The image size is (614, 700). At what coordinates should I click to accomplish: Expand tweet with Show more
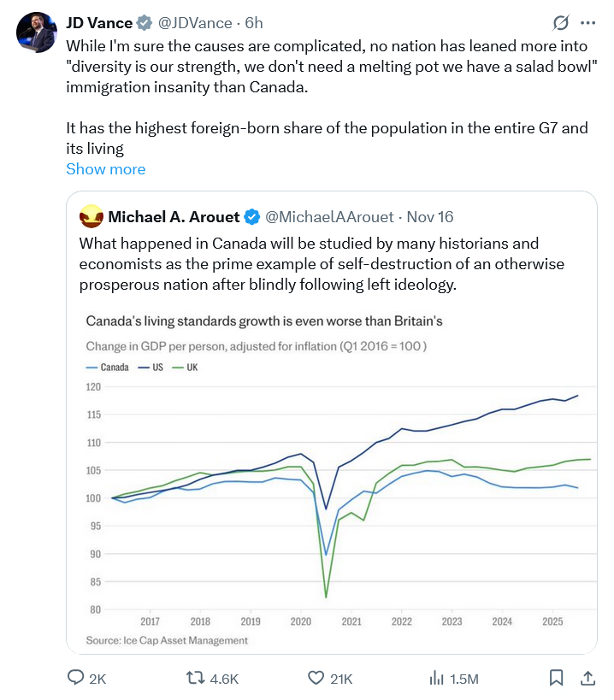[106, 169]
